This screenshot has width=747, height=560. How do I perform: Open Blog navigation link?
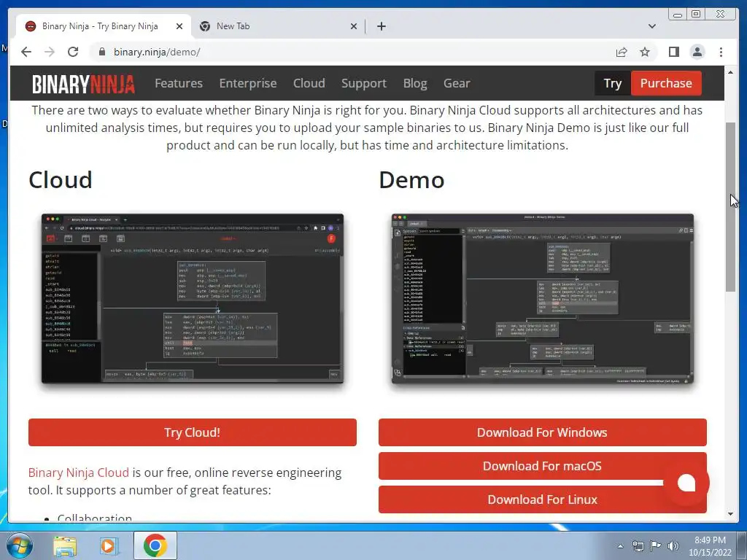(x=415, y=83)
